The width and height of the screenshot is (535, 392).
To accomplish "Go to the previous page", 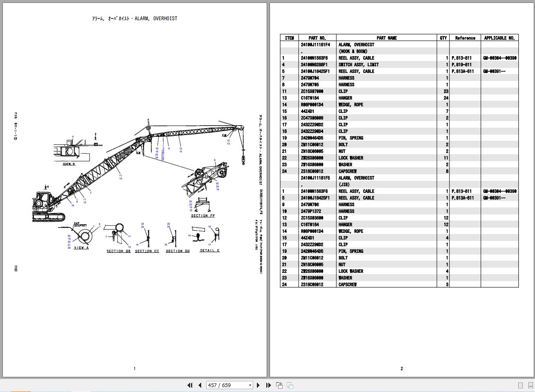I will click(x=200, y=385).
